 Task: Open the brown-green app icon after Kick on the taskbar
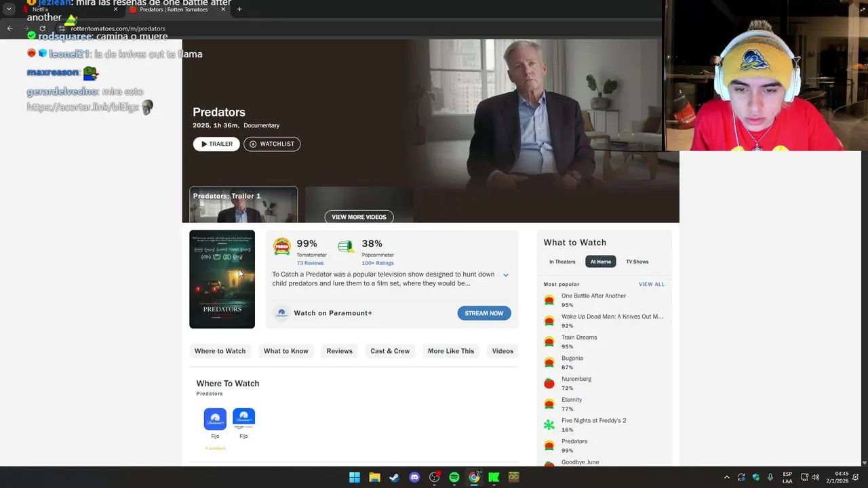coord(514,477)
